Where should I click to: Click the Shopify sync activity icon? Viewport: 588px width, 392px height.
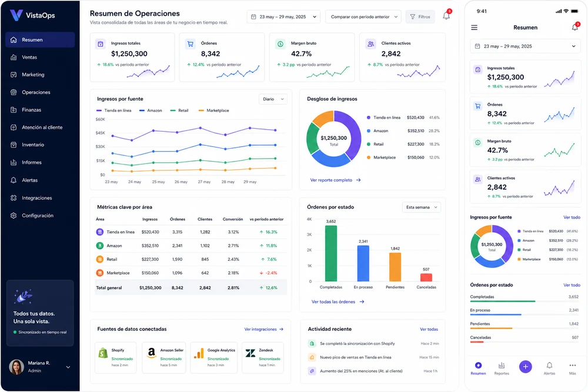(312, 343)
